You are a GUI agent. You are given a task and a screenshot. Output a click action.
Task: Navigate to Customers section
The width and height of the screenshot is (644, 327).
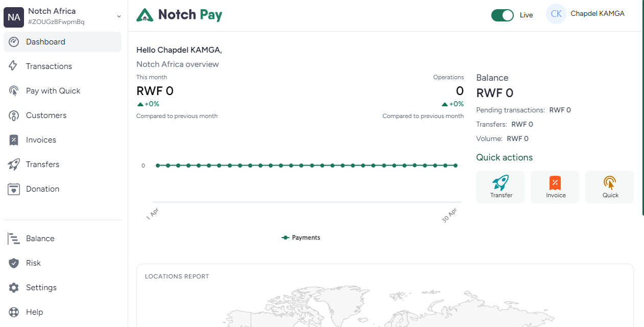point(62,115)
